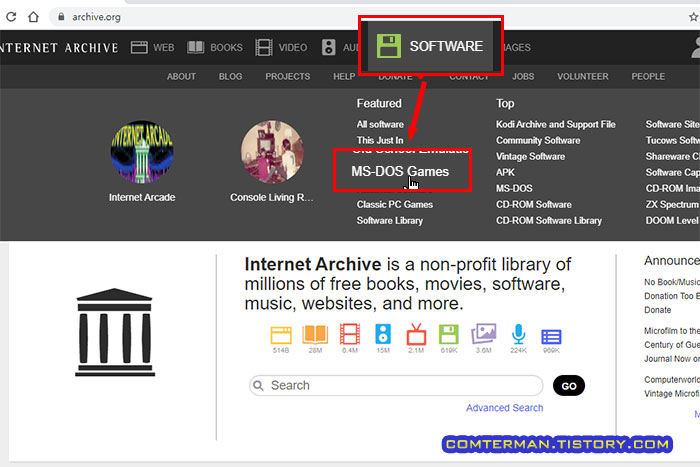Image resolution: width=700 pixels, height=467 pixels.
Task: Open the BOOKS section in the top navigation
Action: click(215, 47)
